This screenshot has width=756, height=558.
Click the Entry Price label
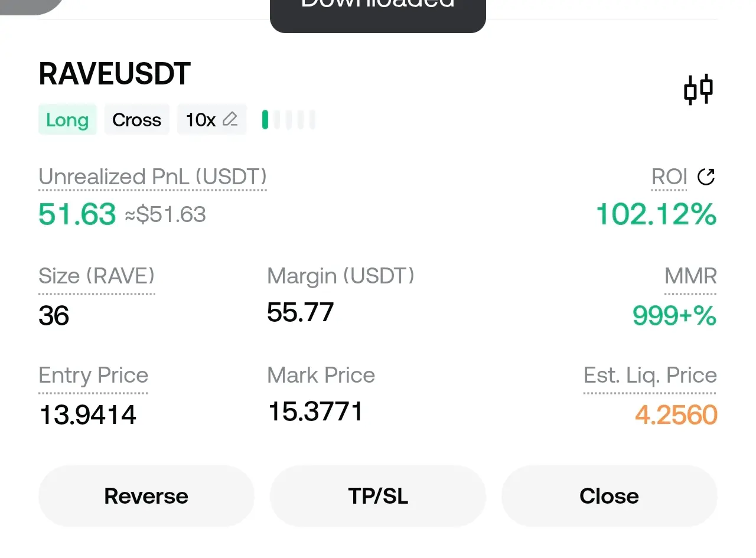(x=93, y=375)
